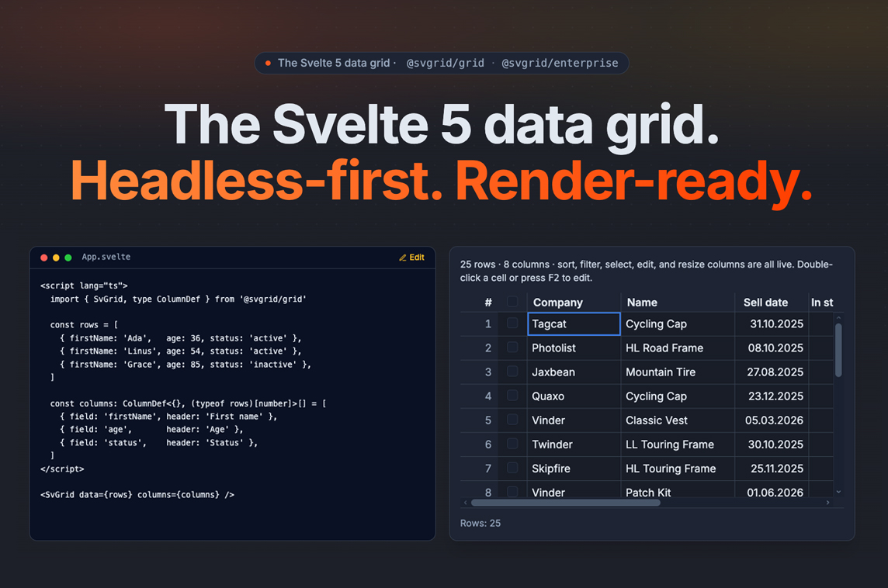Click the Rows: 25 status text
The width and height of the screenshot is (888, 588).
click(480, 524)
